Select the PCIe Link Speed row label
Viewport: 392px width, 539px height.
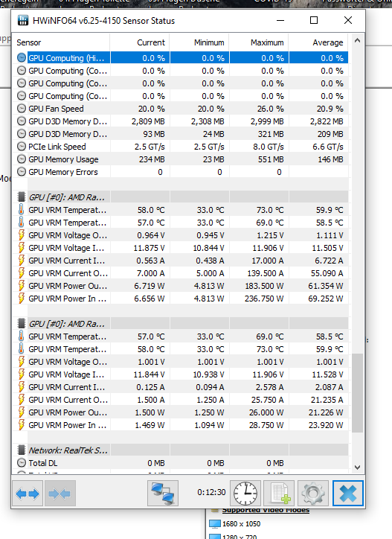point(57,147)
